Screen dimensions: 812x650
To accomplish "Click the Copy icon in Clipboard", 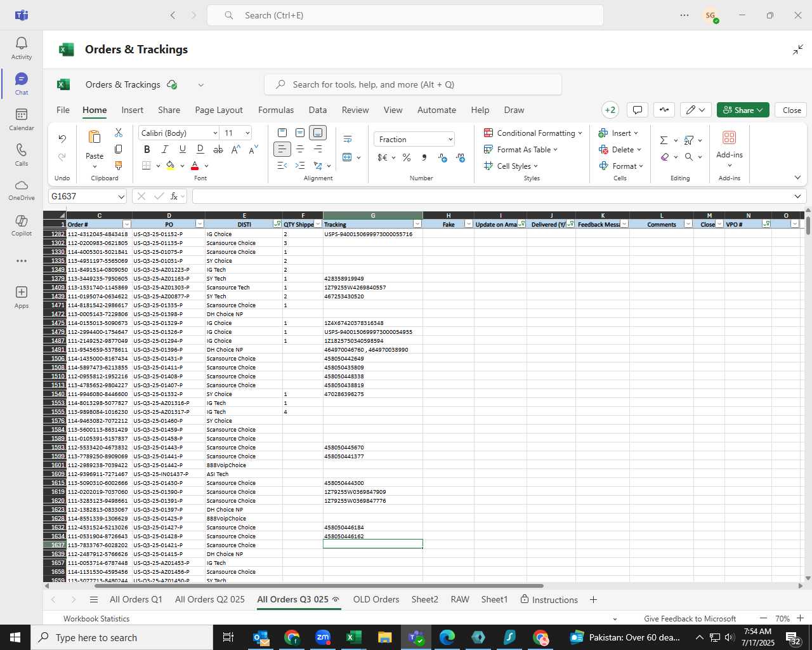I will 119,149.
